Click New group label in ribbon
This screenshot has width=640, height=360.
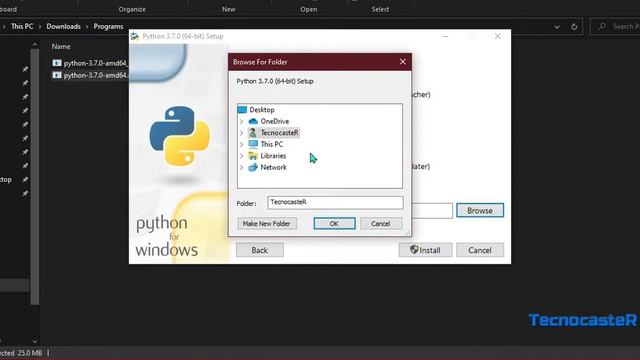pyautogui.click(x=229, y=9)
